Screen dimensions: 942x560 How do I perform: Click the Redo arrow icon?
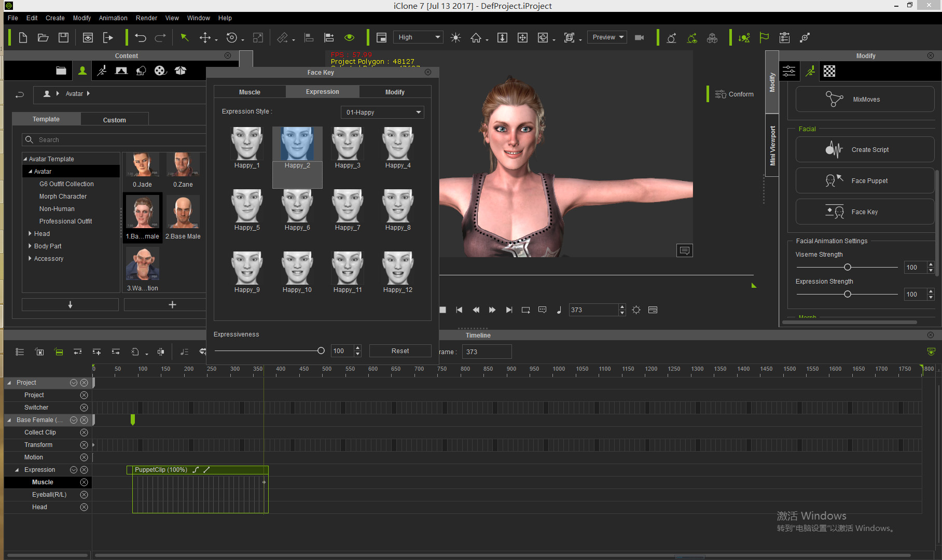coord(160,37)
